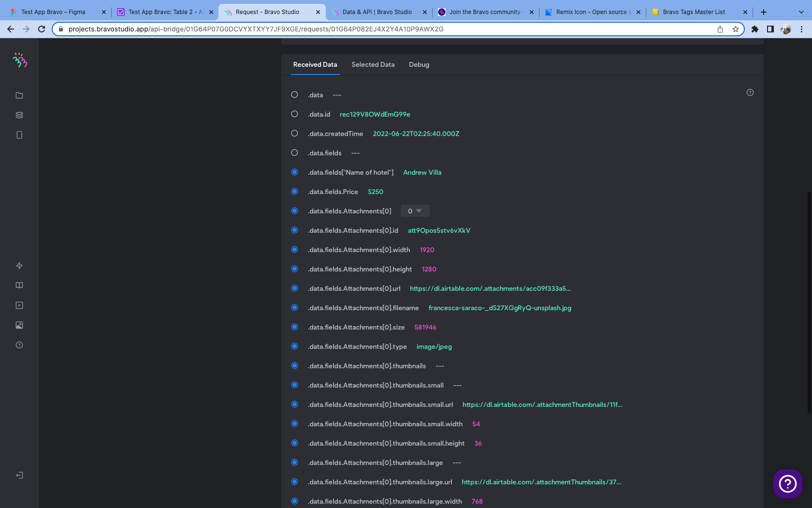The height and width of the screenshot is (508, 812).
Task: Toggle Chrome side panel icon
Action: click(770, 29)
